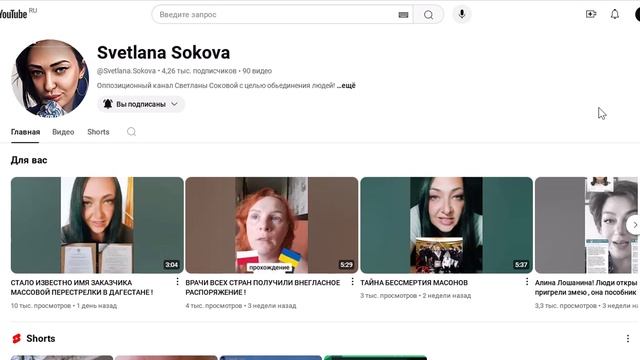Viewport: 640px width, 360px height.
Task: Switch to the 'Главная' tab
Action: coord(25,132)
